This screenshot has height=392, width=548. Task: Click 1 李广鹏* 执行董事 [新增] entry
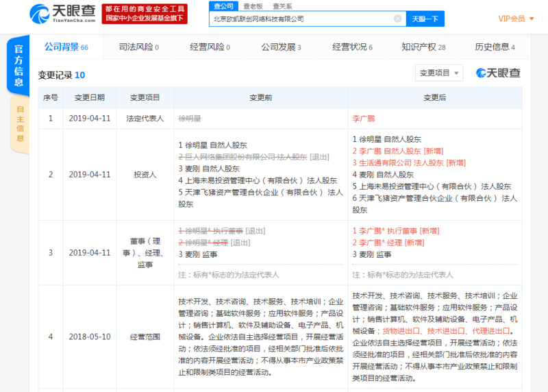point(396,231)
